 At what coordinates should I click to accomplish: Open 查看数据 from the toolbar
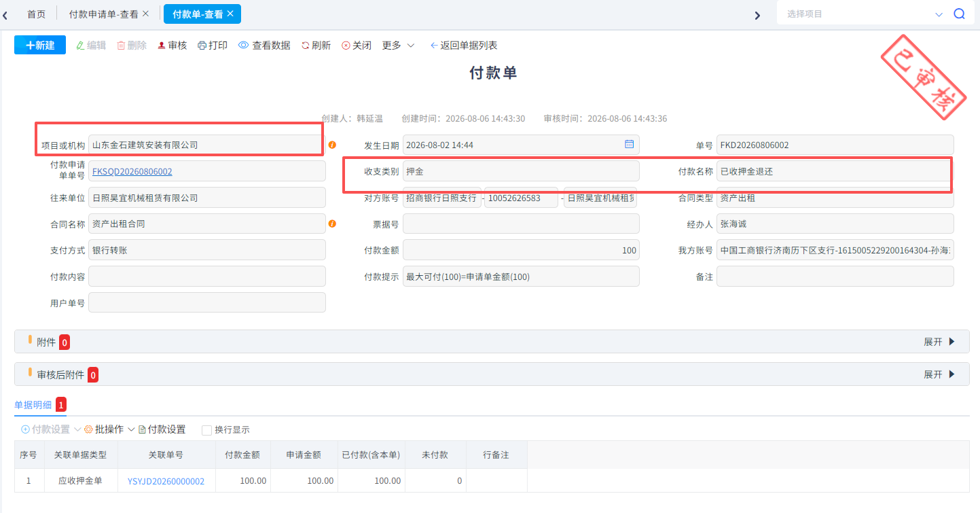[x=264, y=46]
